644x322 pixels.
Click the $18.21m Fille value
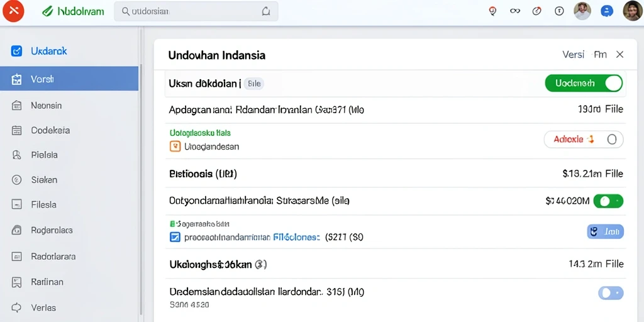click(592, 174)
